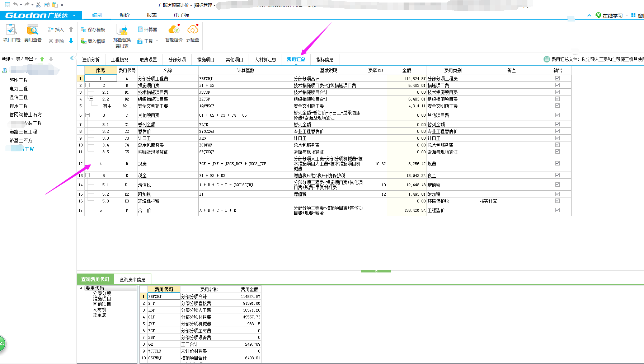Open 费用查看 fee viewer
Viewport: 644px width, 364px height.
[x=33, y=33]
